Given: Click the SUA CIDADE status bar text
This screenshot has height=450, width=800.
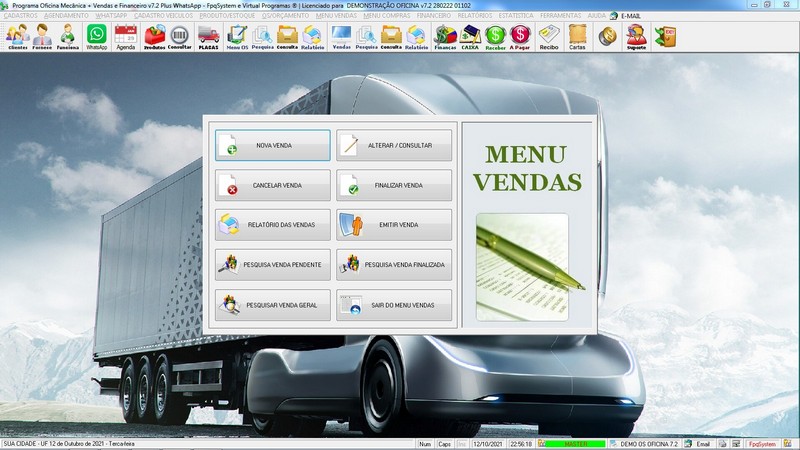Looking at the screenshot, I should pos(69,444).
